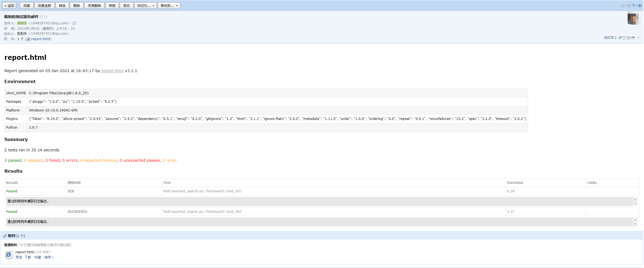Expand more options double-chevron icon
This screenshot has width=644, height=268.
(638, 38)
